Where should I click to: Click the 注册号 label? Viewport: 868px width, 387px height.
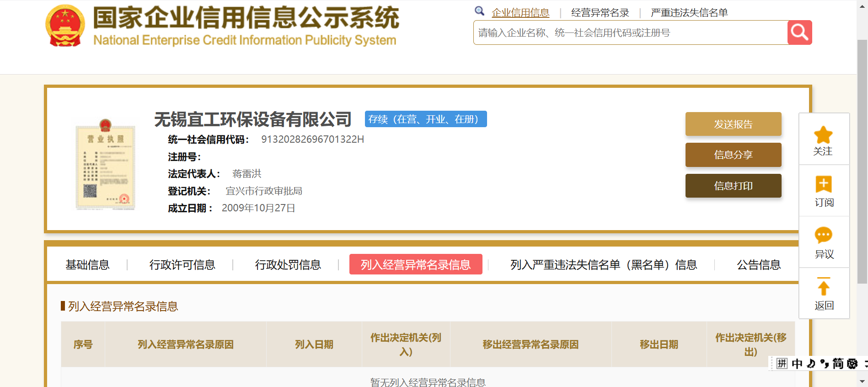click(x=184, y=157)
